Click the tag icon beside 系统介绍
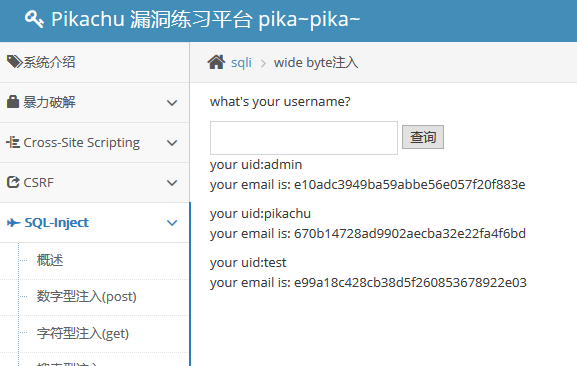 (x=15, y=62)
